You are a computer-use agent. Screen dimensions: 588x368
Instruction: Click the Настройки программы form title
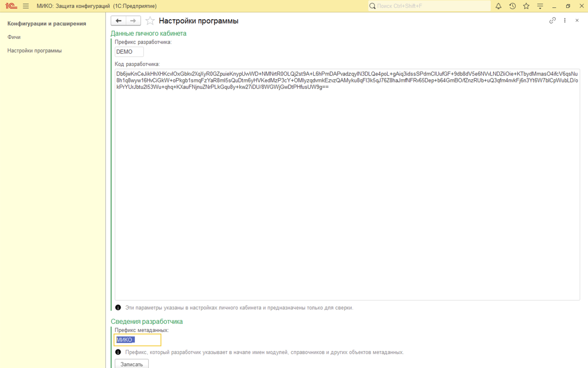pos(198,21)
